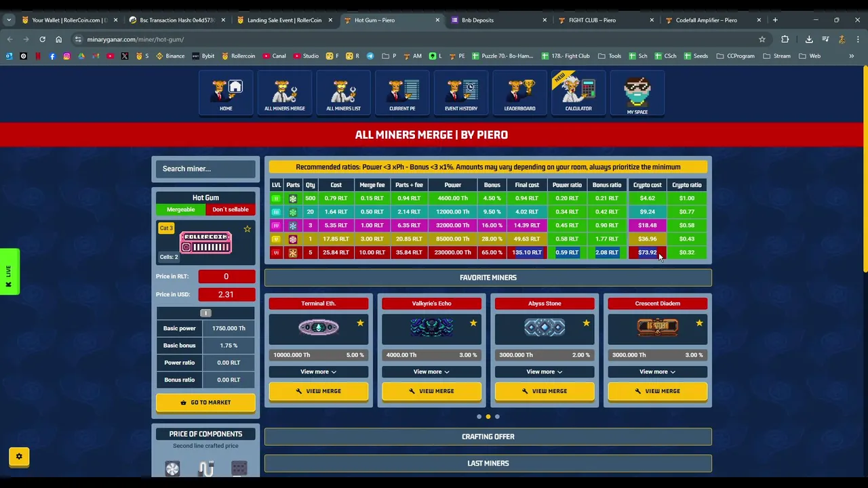Open the Tools bookmark folder
The height and width of the screenshot is (488, 868).
point(610,56)
